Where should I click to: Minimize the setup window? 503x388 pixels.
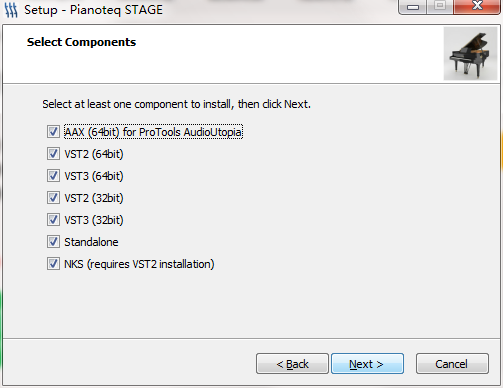click(413, 6)
